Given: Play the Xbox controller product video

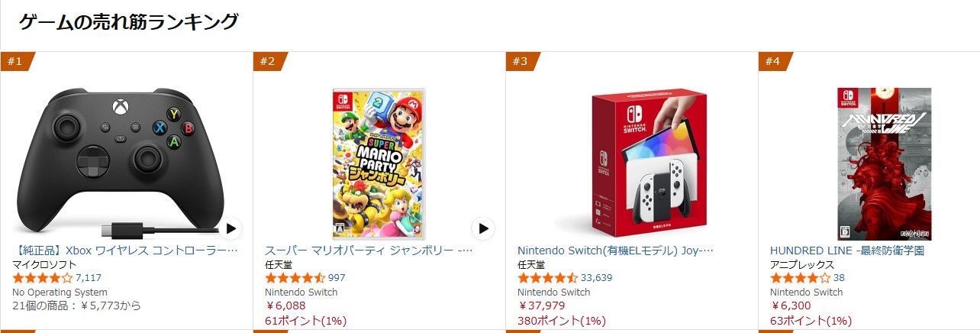Looking at the screenshot, I should (232, 228).
